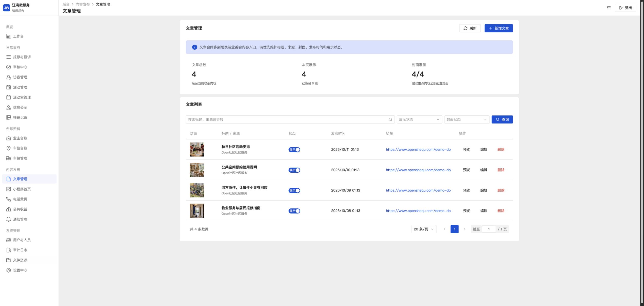Toggle 展示 switch for 公共空间预约使用说明
Image resolution: width=644 pixels, height=306 pixels.
click(294, 170)
